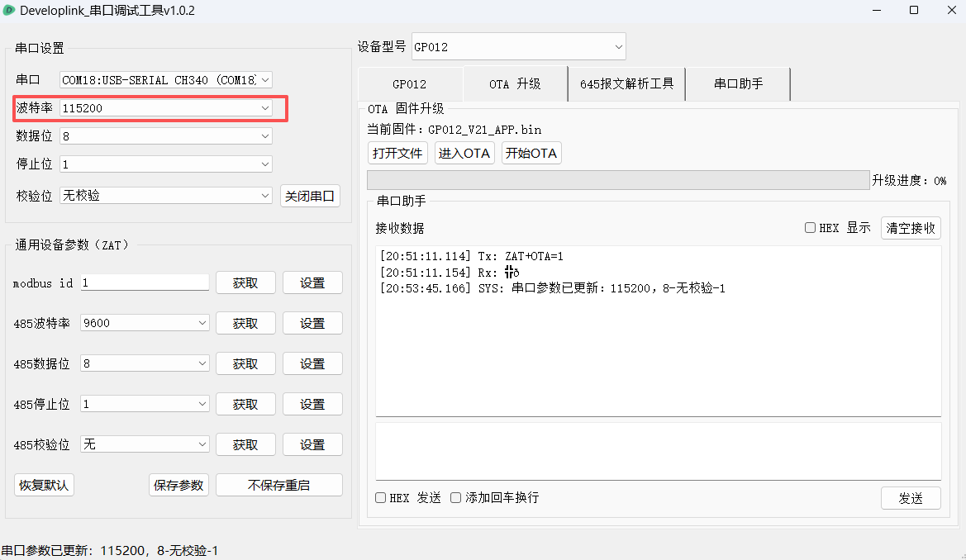Click the Developlink app icon in title bar
This screenshot has height=560, width=966.
coord(9,11)
